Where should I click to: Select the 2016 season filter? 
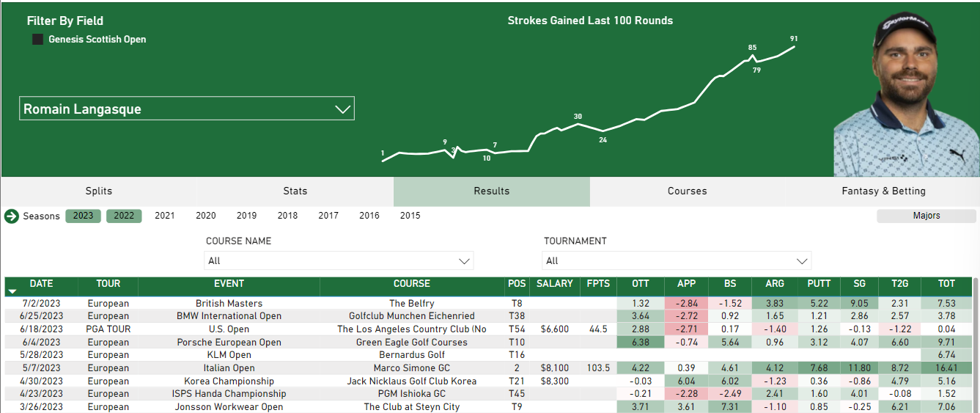tap(369, 216)
